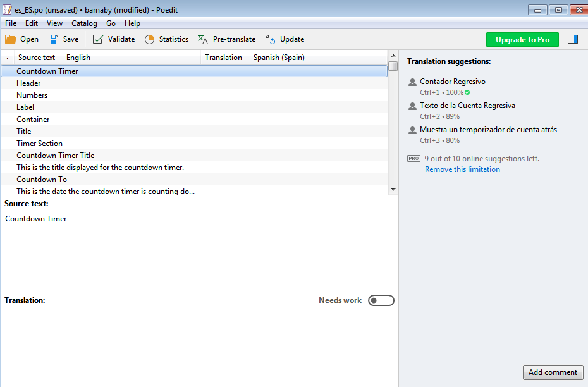The height and width of the screenshot is (387, 588).
Task: Click the Poedit app icon in title bar
Action: [x=7, y=9]
